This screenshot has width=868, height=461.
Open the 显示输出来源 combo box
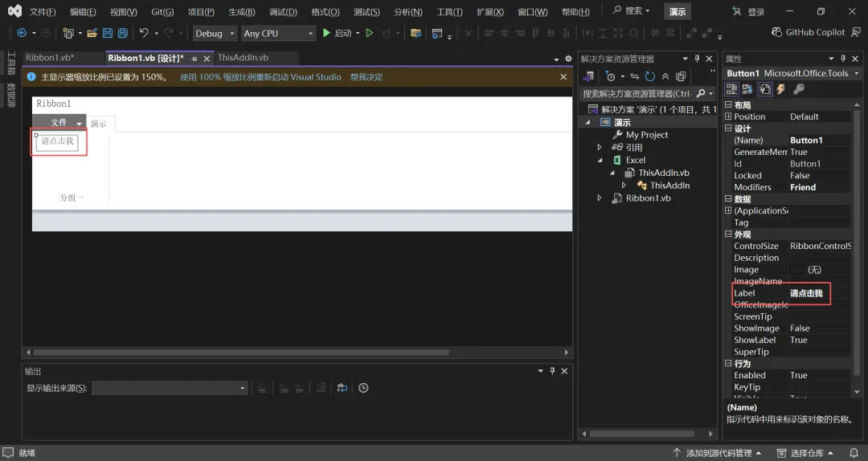(x=170, y=388)
